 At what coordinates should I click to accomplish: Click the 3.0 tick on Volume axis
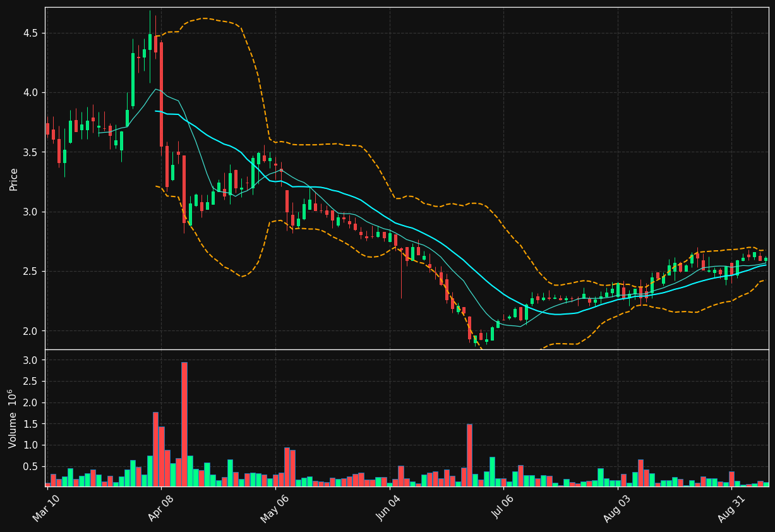(x=32, y=360)
